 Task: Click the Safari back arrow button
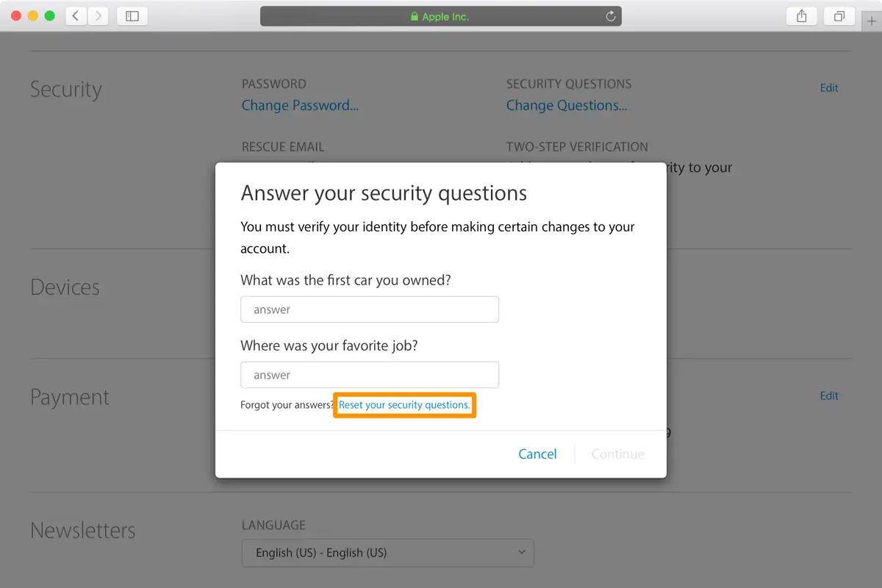(x=76, y=16)
